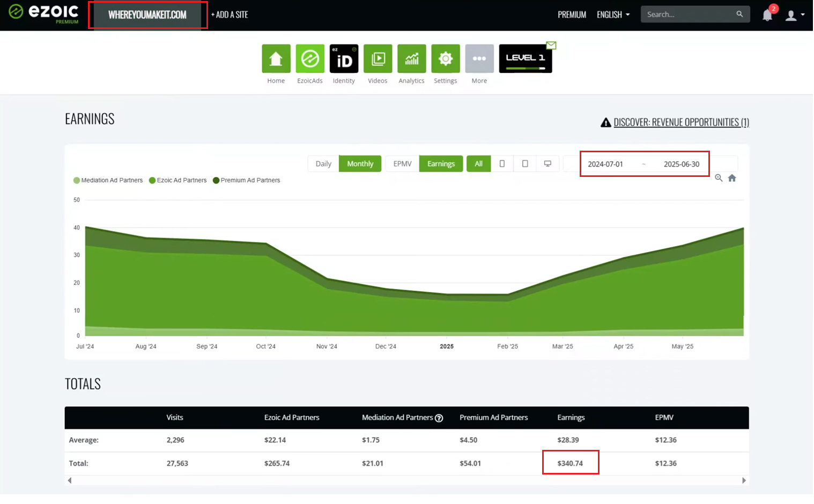Click Mediation Ad Partners help icon
The image size is (814, 504).
439,418
